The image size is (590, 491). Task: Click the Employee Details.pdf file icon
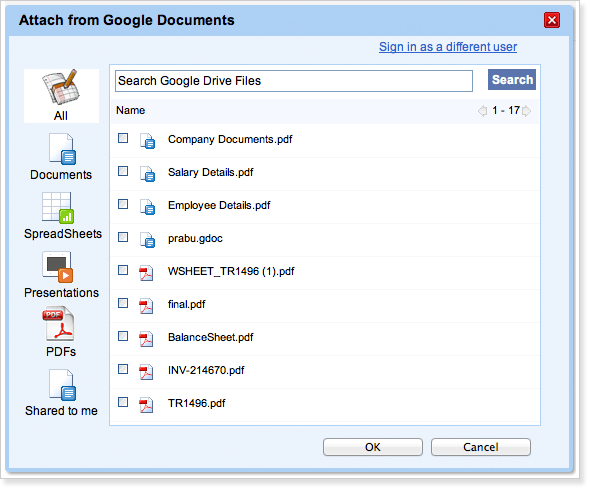tap(148, 207)
